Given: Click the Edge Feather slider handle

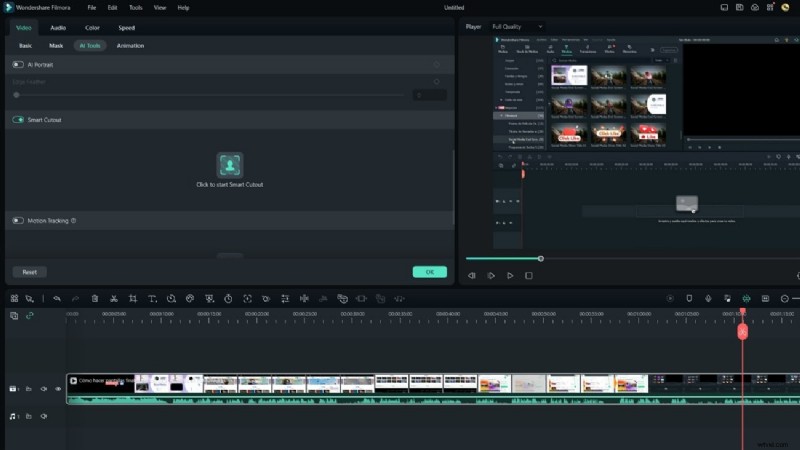Looking at the screenshot, I should 16,95.
